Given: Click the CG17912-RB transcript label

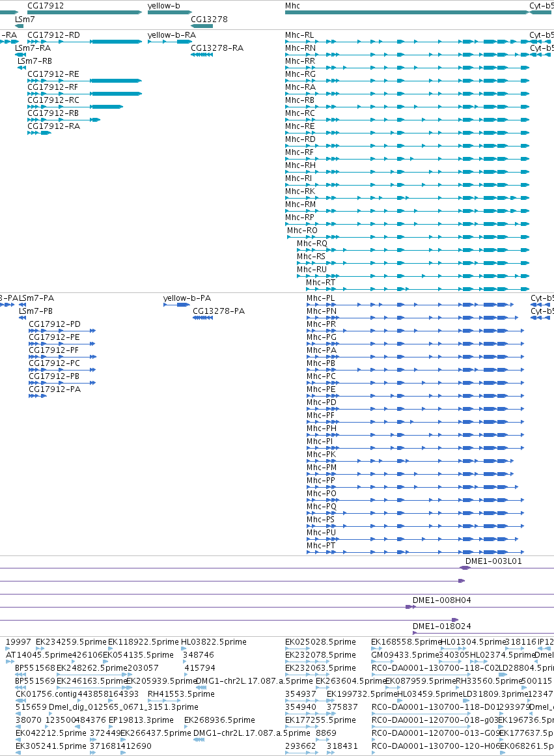Looking at the screenshot, I should point(53,113).
